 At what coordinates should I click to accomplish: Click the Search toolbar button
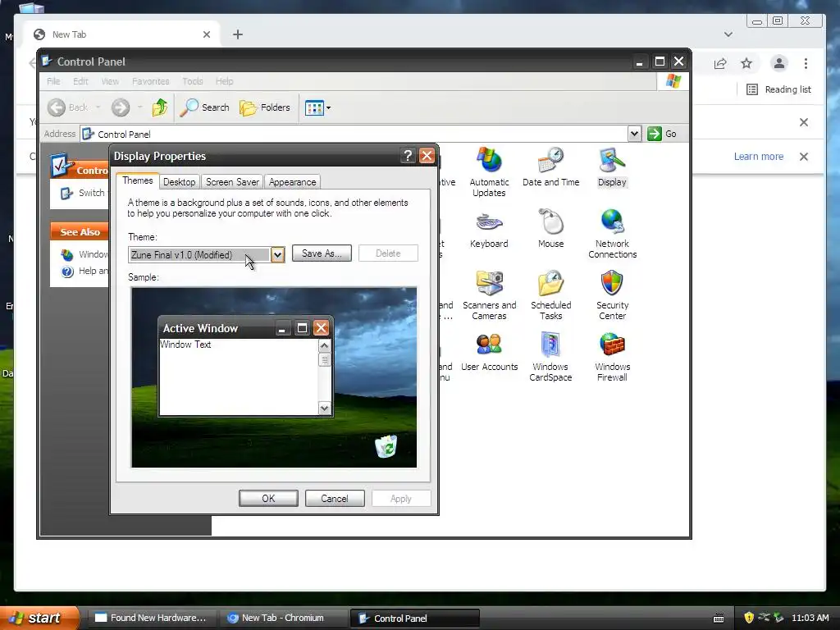click(x=204, y=107)
